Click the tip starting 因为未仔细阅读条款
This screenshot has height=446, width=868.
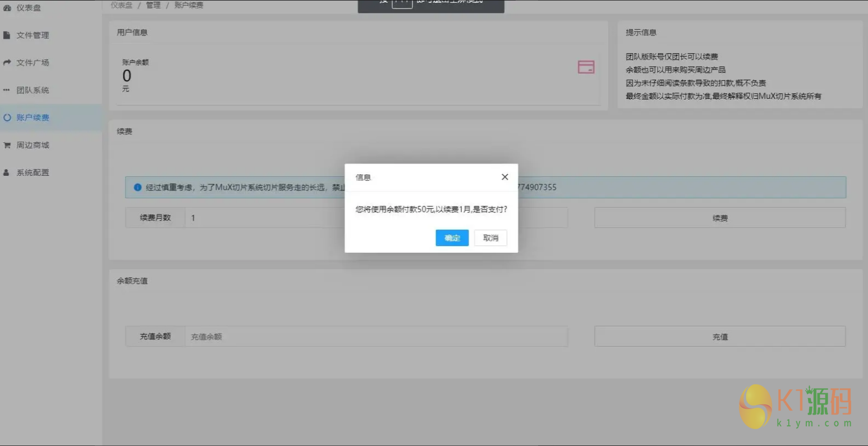pyautogui.click(x=696, y=83)
